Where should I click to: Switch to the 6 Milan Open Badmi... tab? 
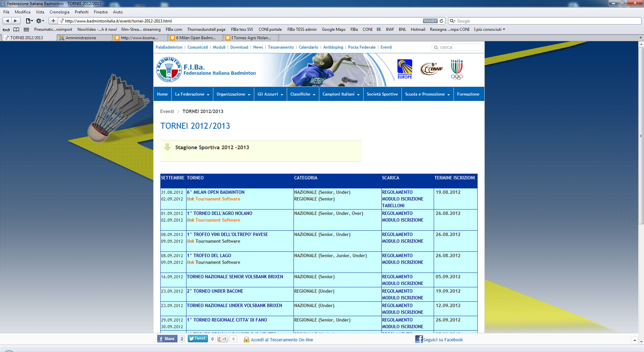click(x=195, y=38)
